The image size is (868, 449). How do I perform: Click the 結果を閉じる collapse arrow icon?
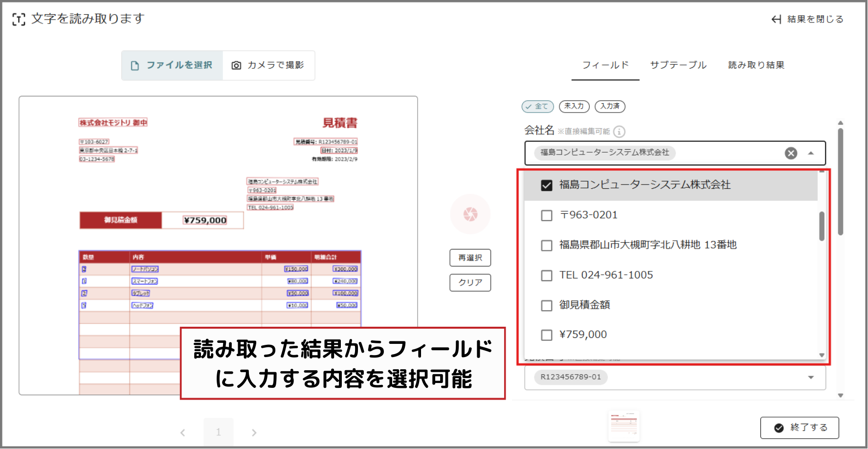[776, 19]
